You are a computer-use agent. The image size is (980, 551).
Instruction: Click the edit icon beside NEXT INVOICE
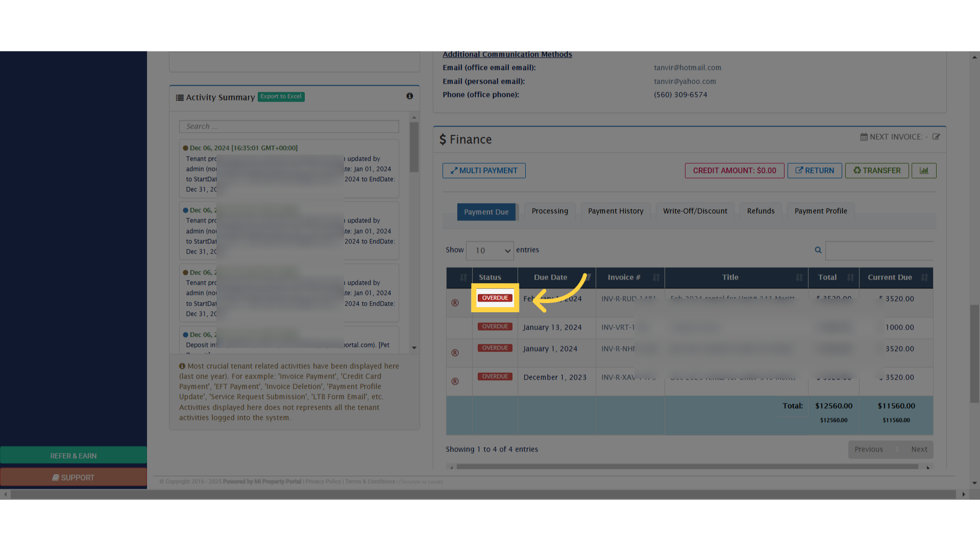[936, 137]
